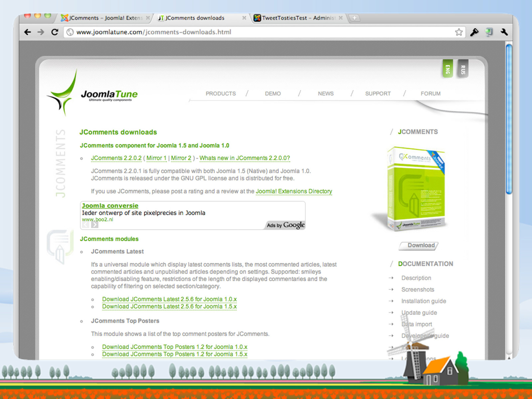Open the browser wrench settings menu

coord(504,32)
